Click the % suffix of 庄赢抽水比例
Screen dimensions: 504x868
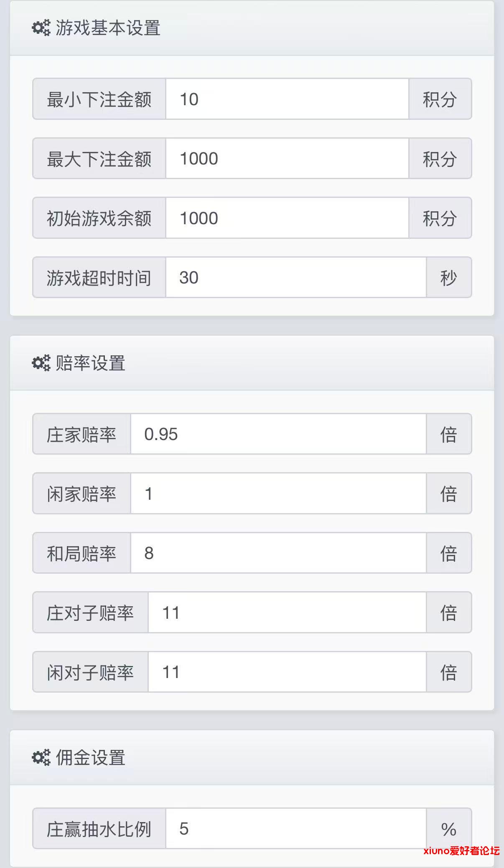pyautogui.click(x=448, y=829)
